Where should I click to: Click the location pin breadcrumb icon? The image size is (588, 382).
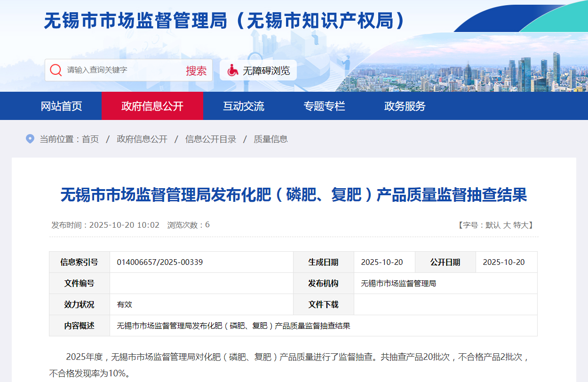tap(30, 139)
